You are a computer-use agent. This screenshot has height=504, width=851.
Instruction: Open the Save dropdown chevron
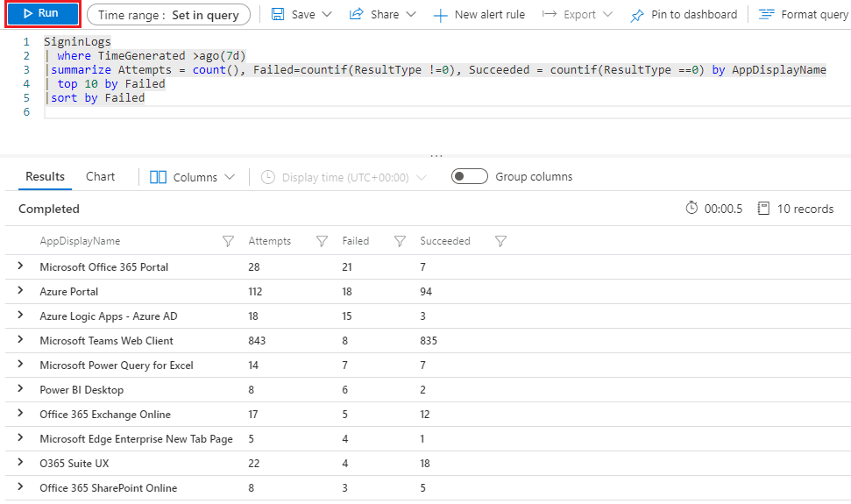(327, 15)
